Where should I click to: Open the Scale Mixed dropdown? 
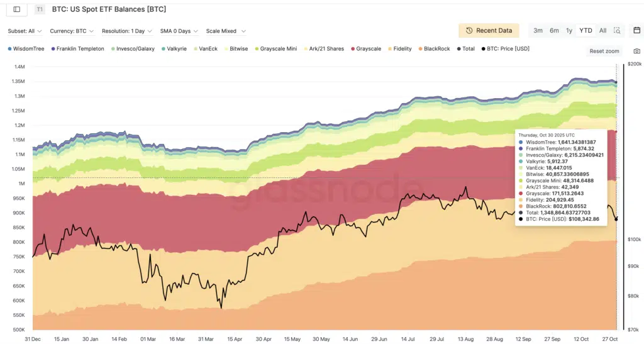[x=226, y=31]
